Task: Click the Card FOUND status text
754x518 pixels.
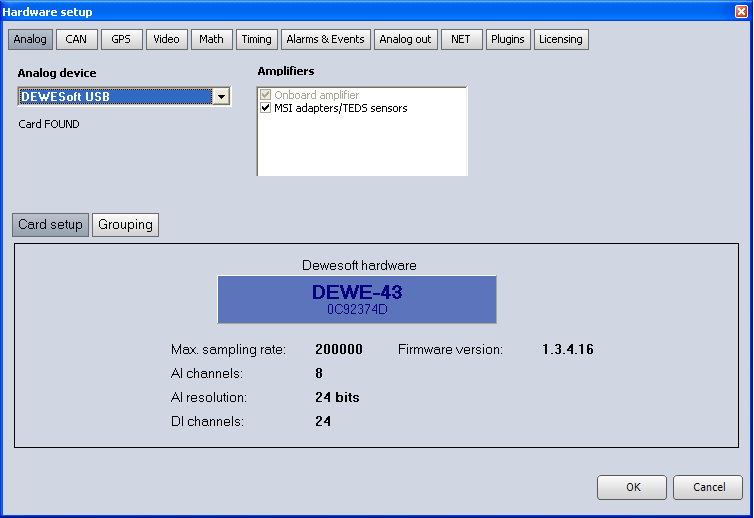Action: [49, 124]
